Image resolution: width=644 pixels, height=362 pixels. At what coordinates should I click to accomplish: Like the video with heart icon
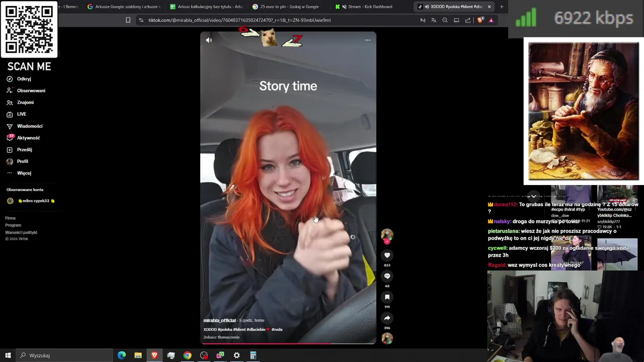[x=387, y=255]
